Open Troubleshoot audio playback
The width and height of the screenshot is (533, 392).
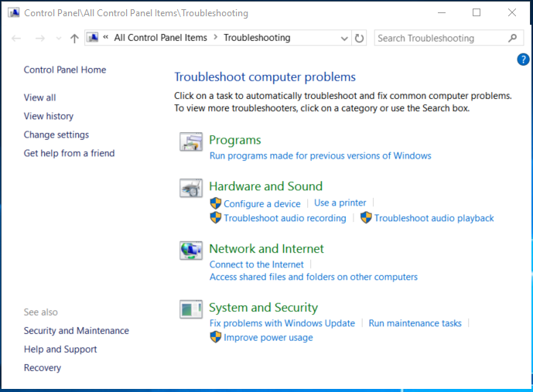[x=433, y=218]
